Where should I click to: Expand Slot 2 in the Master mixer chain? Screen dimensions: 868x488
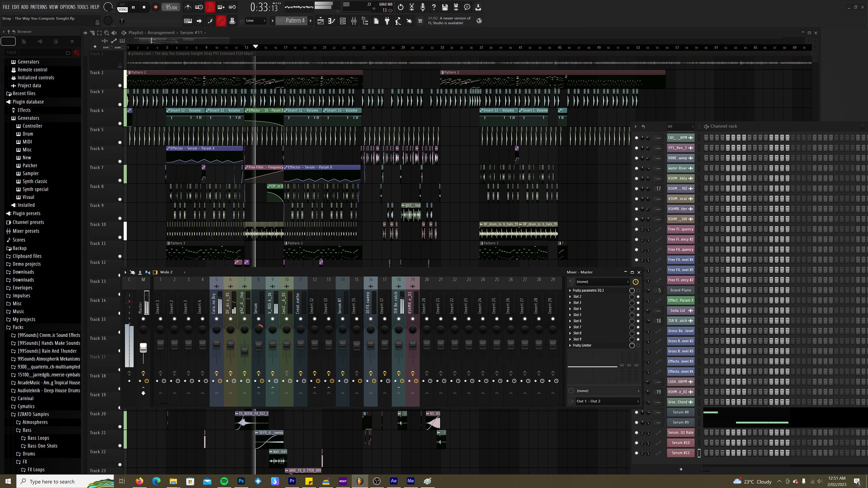pos(571,296)
